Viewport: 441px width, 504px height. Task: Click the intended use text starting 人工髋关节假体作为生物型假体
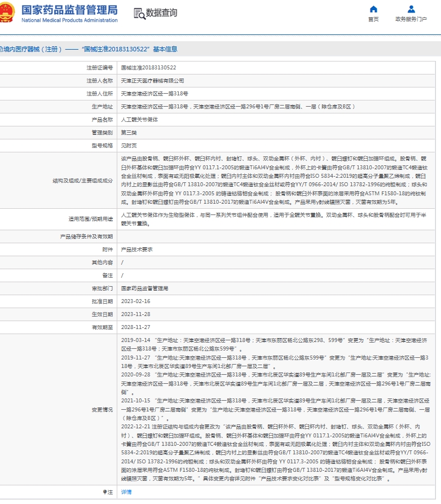point(274,219)
